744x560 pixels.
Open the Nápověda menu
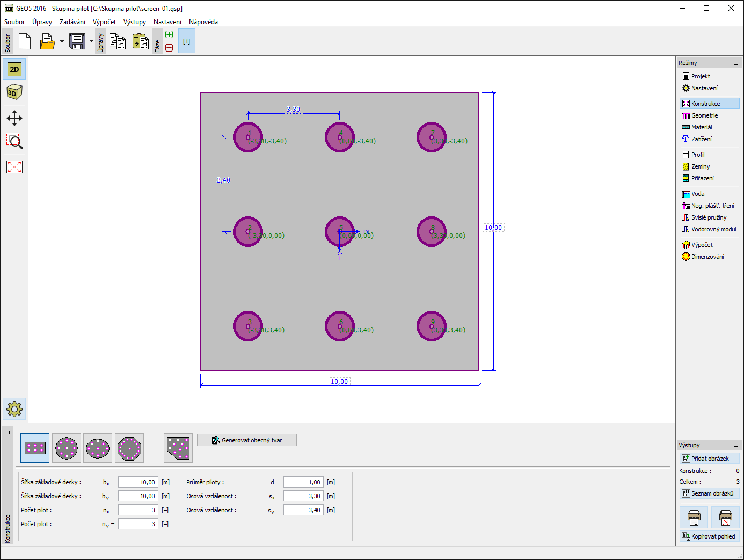pos(203,22)
